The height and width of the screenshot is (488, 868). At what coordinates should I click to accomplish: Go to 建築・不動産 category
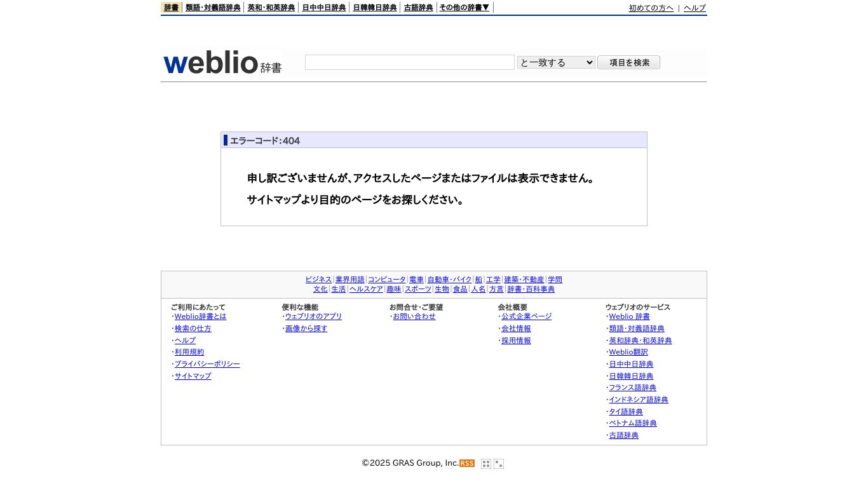tap(524, 280)
